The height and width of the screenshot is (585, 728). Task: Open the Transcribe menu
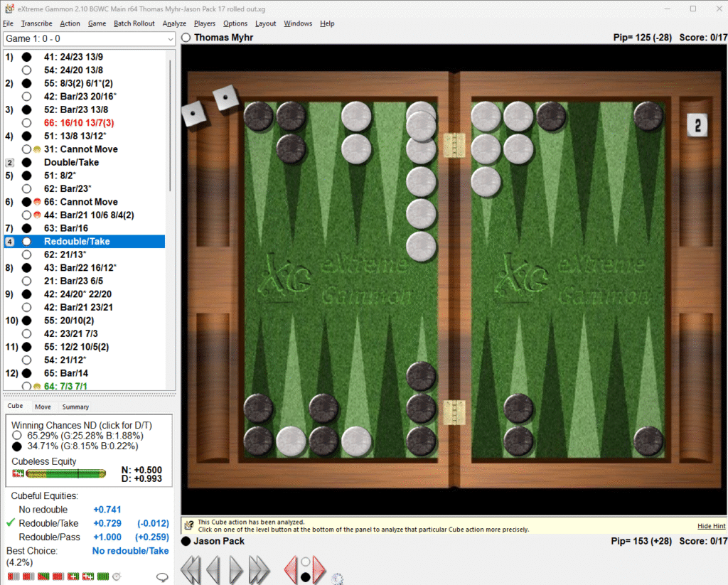[37, 23]
